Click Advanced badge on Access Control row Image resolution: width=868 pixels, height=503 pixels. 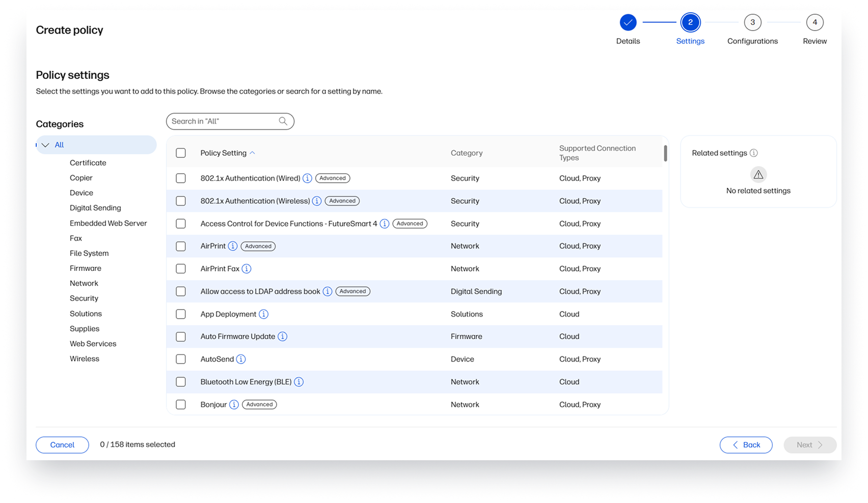click(410, 223)
